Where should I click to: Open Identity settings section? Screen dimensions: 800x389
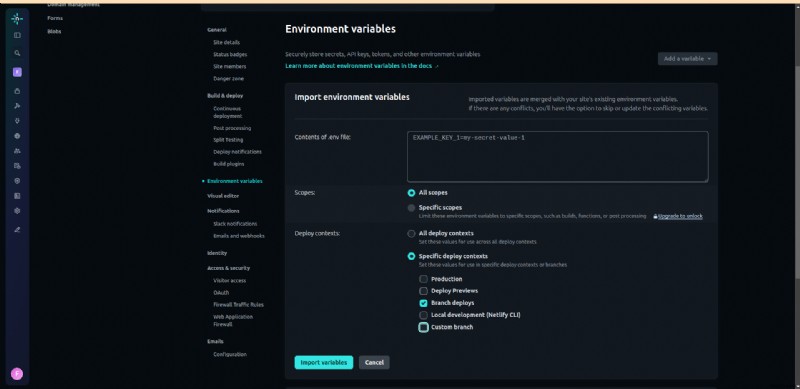[217, 253]
